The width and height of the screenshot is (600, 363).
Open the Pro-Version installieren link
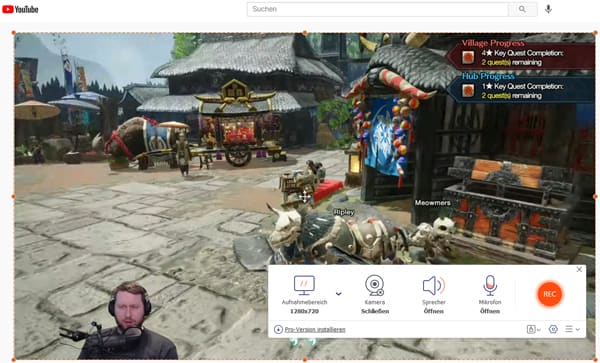(315, 329)
